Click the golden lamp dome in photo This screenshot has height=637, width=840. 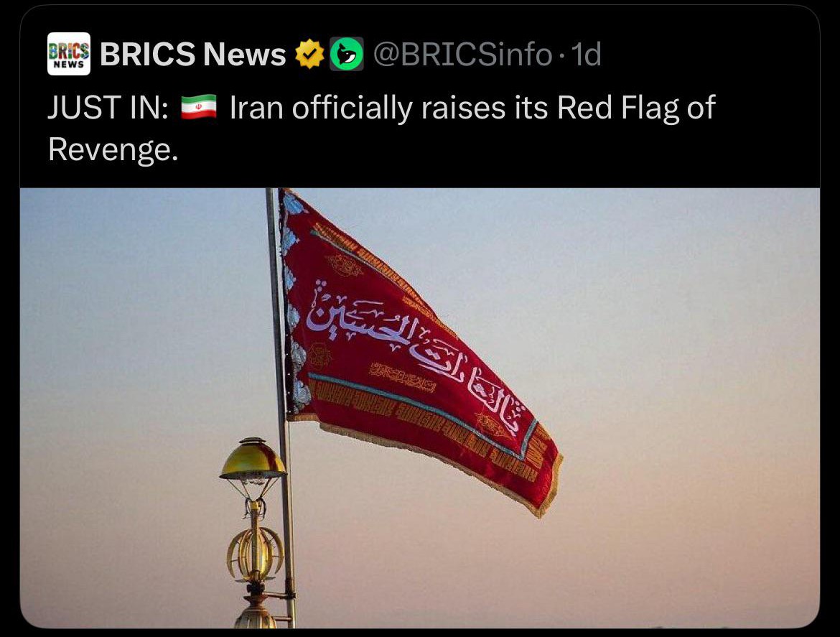(252, 459)
